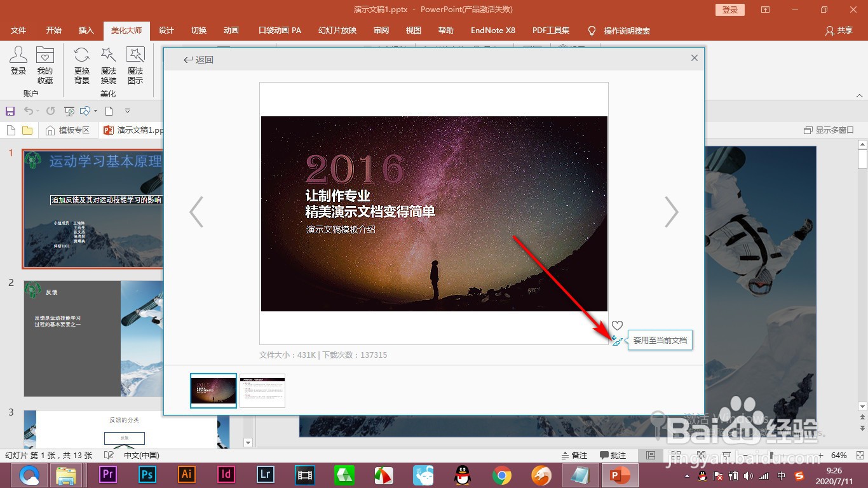868x488 pixels.
Task: Open the 审阅 ribbon tab
Action: [381, 30]
